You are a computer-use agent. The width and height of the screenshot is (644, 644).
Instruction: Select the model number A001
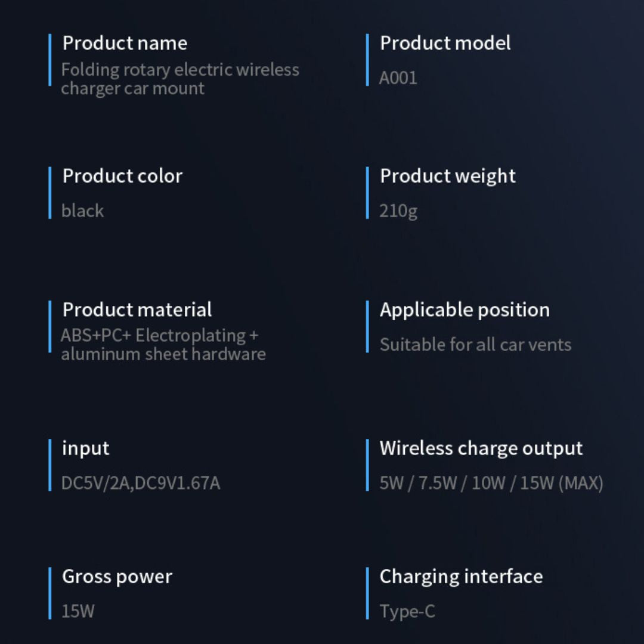point(398,78)
